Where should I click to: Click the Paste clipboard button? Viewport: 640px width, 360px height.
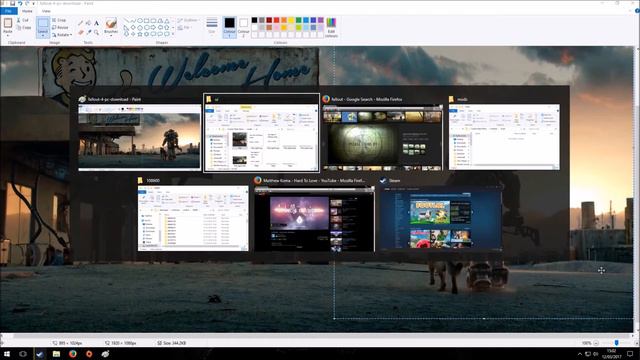[x=8, y=24]
